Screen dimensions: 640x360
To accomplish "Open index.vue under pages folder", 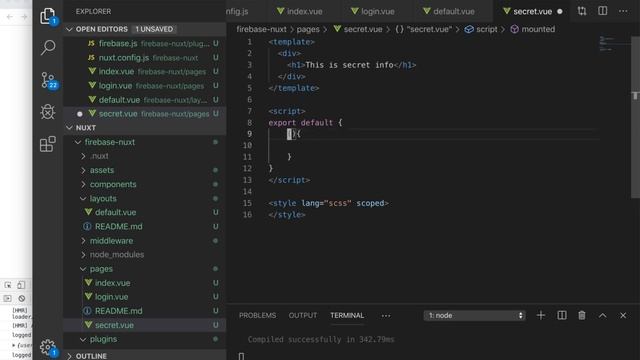I will [x=144, y=283].
